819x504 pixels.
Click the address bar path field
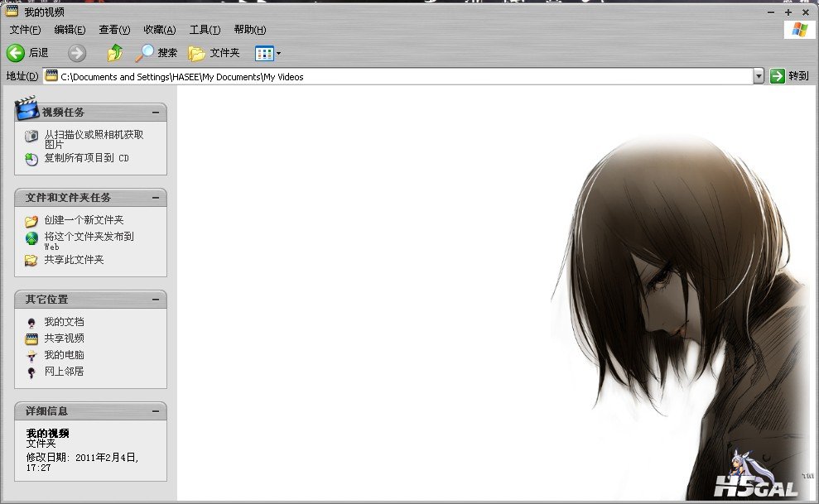coord(397,76)
